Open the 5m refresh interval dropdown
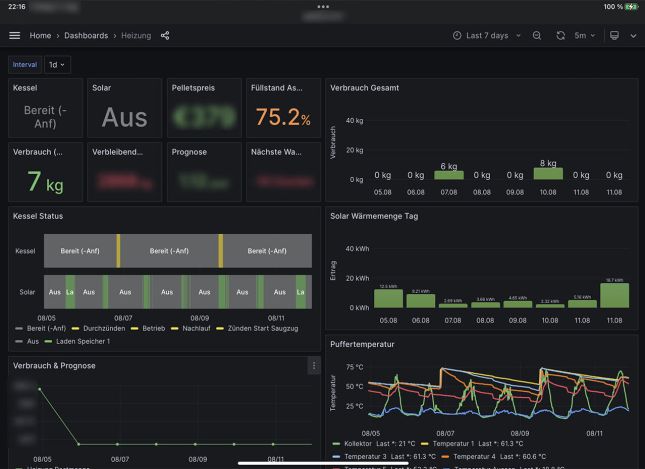This screenshot has height=469, width=645. 585,36
